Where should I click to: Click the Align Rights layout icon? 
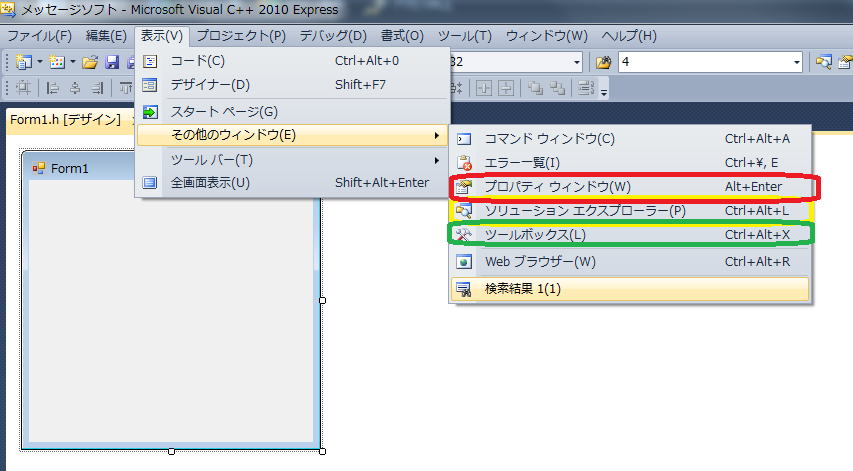click(x=97, y=88)
